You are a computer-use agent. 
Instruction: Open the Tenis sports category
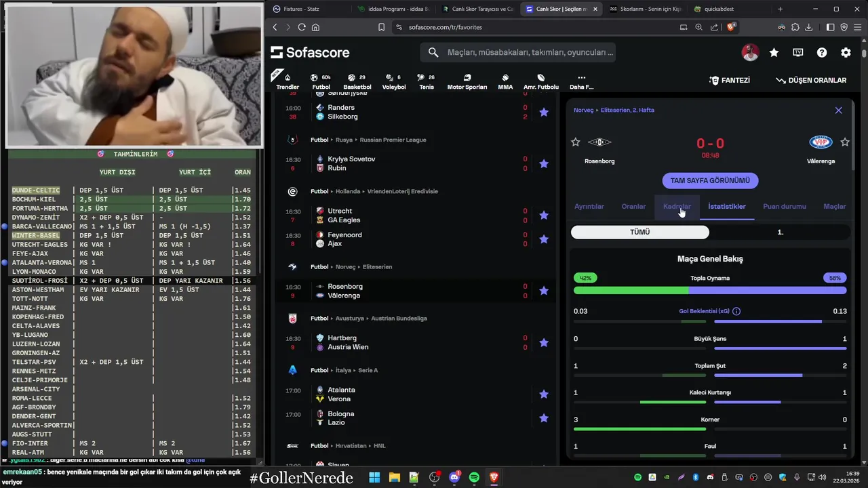(426, 81)
